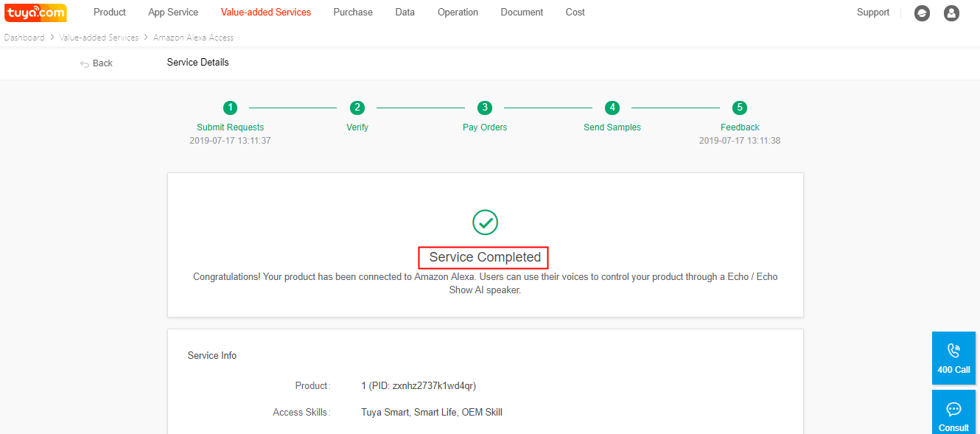Open the language globe icon

click(x=922, y=13)
